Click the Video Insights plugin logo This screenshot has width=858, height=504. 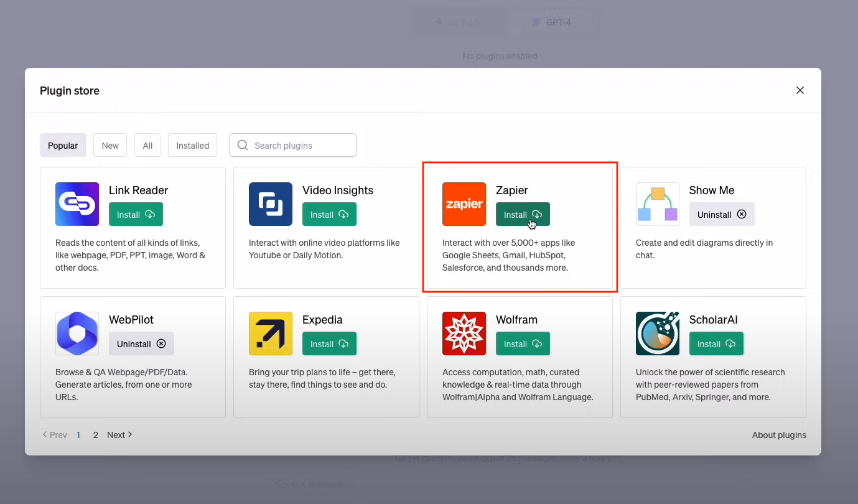271,204
